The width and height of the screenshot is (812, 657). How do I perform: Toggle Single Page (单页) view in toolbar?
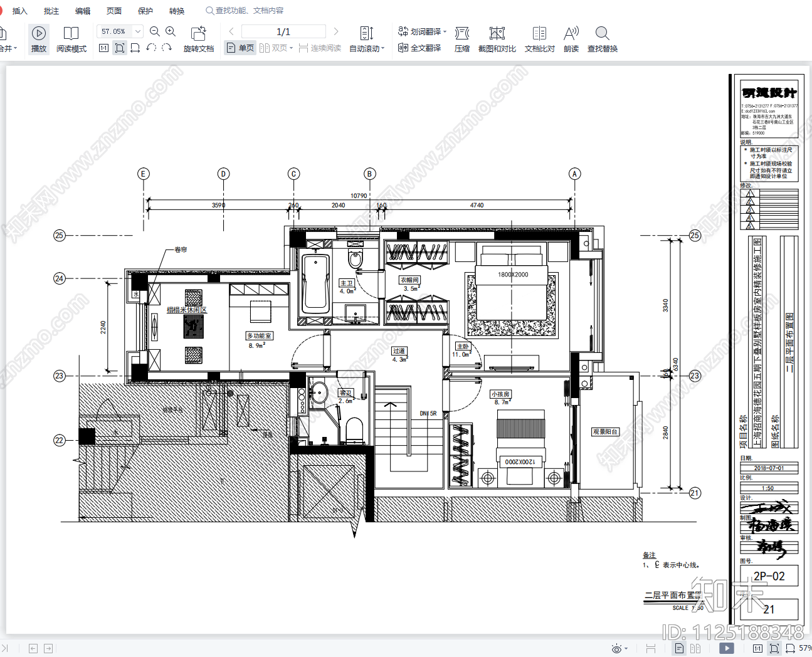(240, 48)
